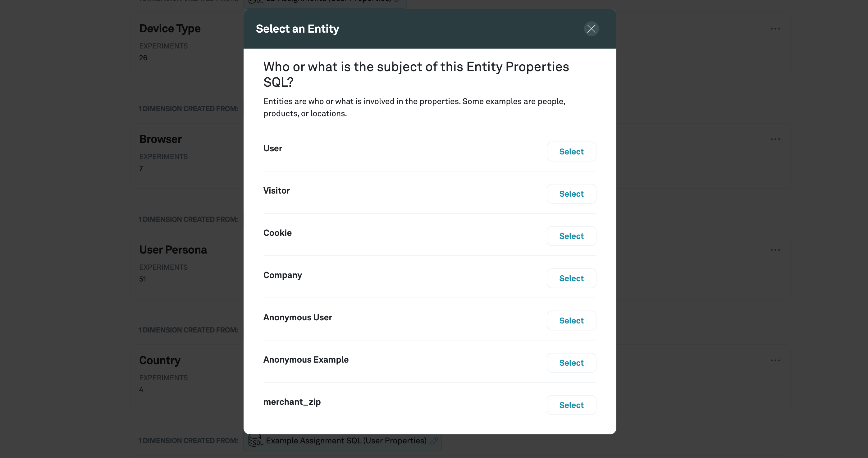
Task: Open the Browser dimension card
Action: tap(160, 139)
